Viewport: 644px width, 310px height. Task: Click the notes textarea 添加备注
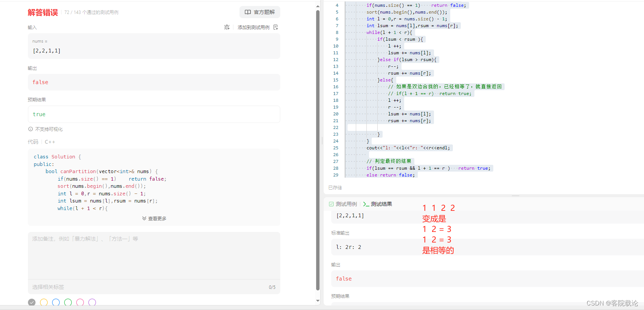(154, 255)
